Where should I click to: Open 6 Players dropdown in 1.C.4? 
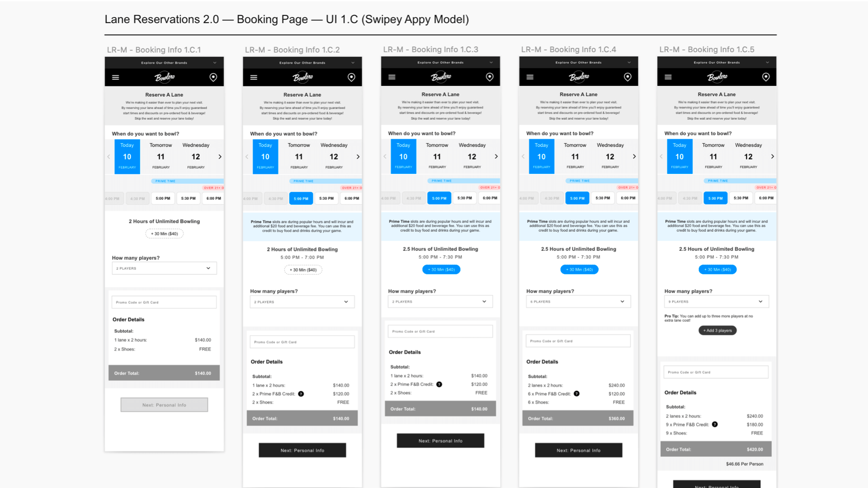(578, 301)
